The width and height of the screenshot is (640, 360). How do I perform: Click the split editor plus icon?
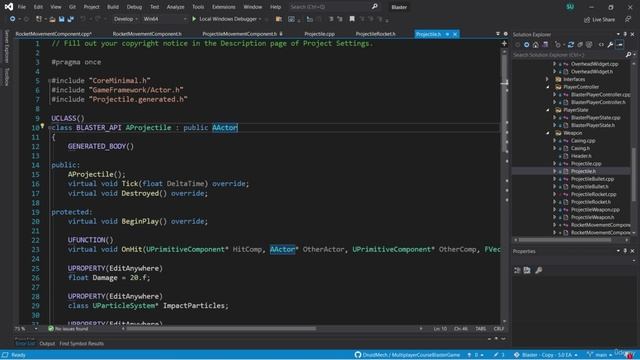(x=504, y=43)
